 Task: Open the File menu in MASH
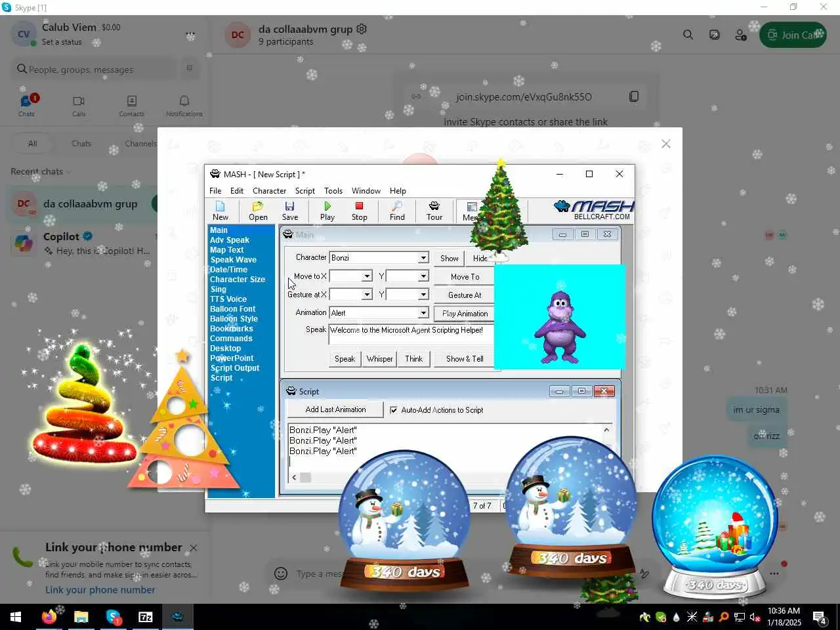(215, 191)
